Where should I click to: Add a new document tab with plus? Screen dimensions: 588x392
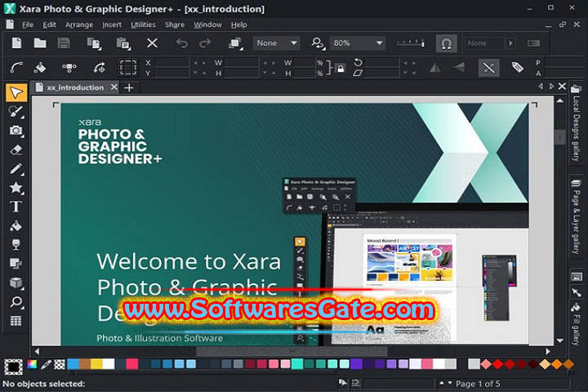tap(129, 87)
